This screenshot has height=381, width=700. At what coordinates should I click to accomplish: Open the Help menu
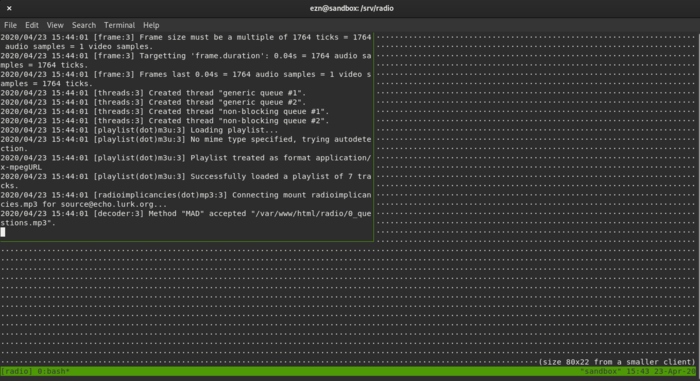[151, 25]
